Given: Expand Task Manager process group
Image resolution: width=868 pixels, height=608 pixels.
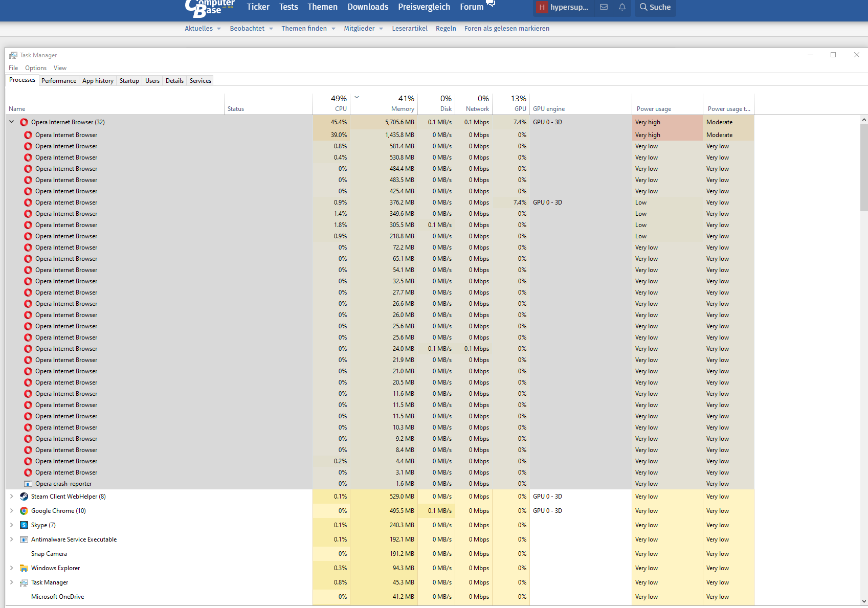Looking at the screenshot, I should click(x=12, y=582).
